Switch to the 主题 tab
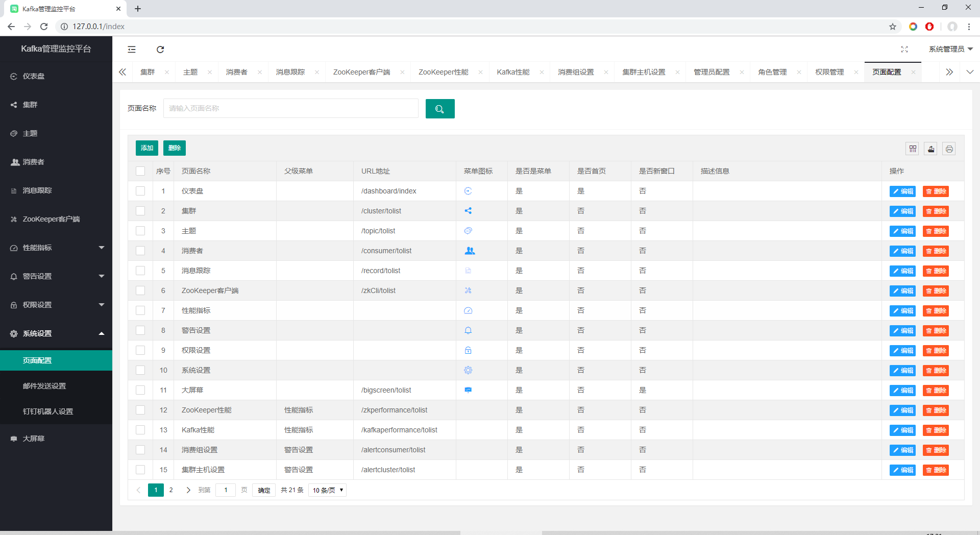980x535 pixels. pyautogui.click(x=190, y=72)
